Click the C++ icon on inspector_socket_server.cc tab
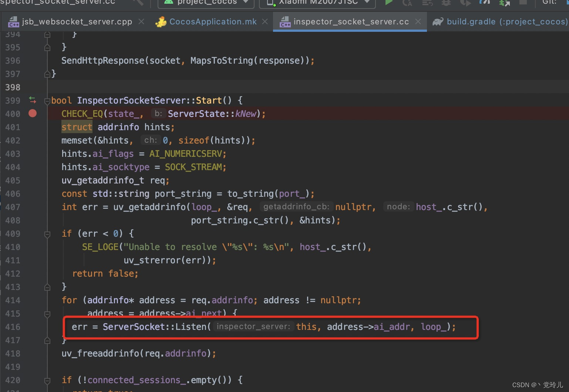 tap(285, 22)
